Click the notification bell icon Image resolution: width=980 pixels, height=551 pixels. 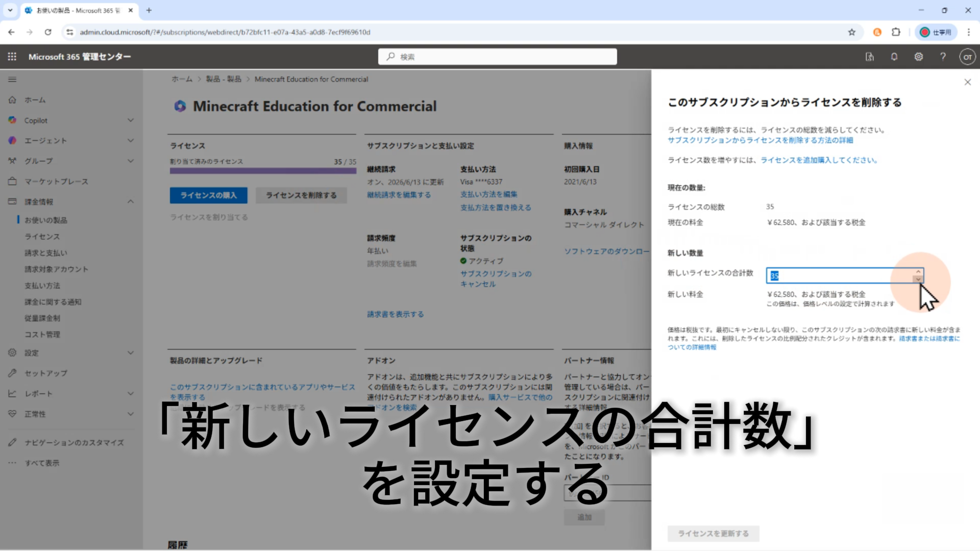tap(894, 57)
